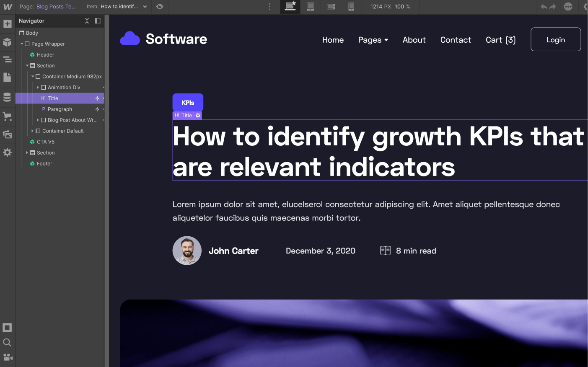Screen dimensions: 588x367
Task: Click the December 3, 2020 date
Action: coord(321,251)
